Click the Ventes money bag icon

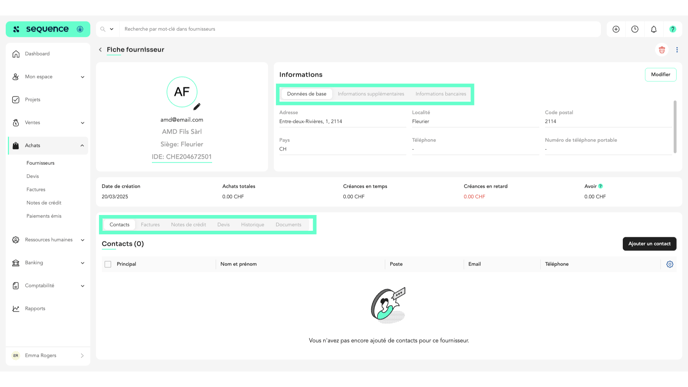[16, 123]
